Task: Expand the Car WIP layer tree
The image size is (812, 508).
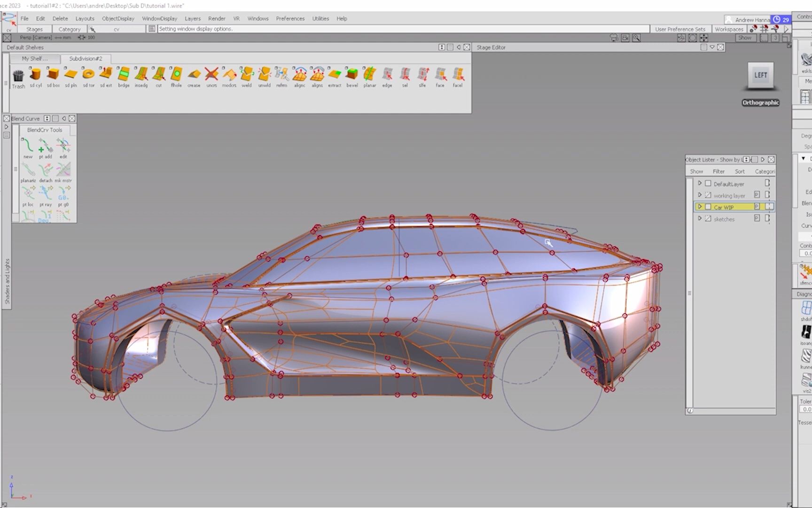Action: (x=700, y=206)
